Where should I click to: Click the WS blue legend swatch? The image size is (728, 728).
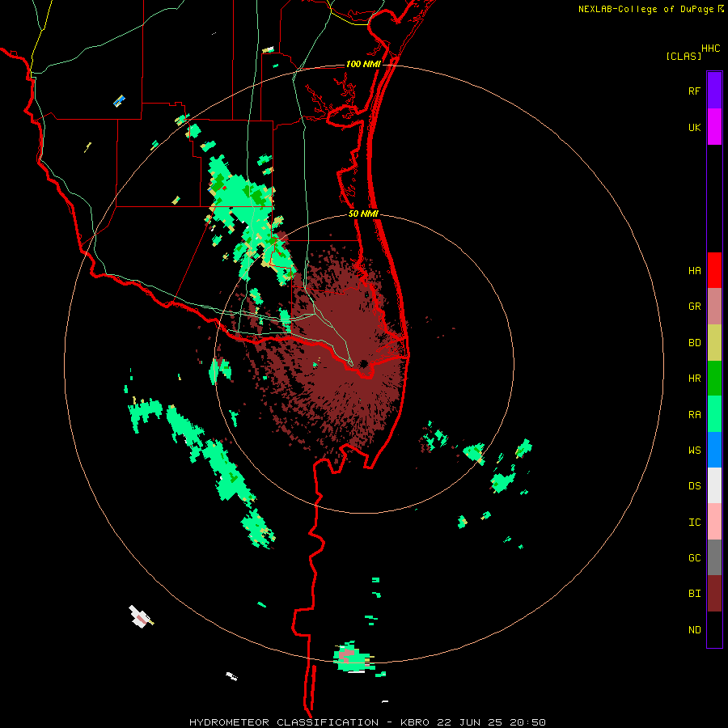714,450
